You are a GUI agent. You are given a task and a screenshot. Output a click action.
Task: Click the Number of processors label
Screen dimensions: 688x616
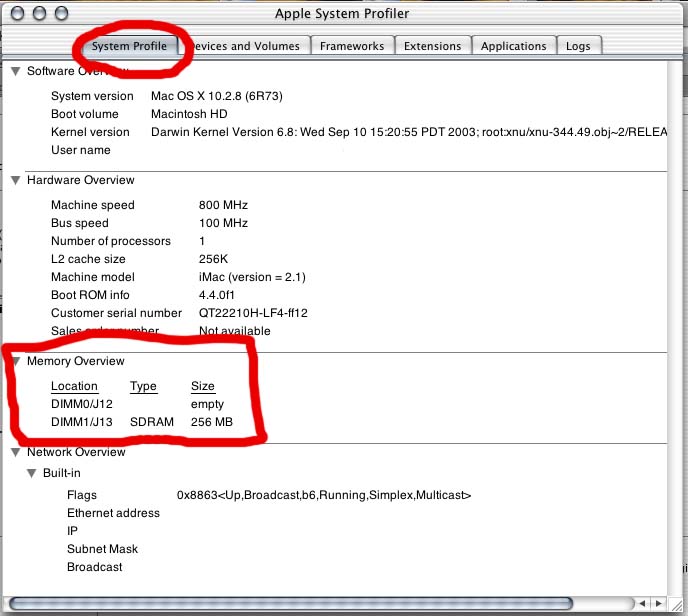pyautogui.click(x=111, y=241)
